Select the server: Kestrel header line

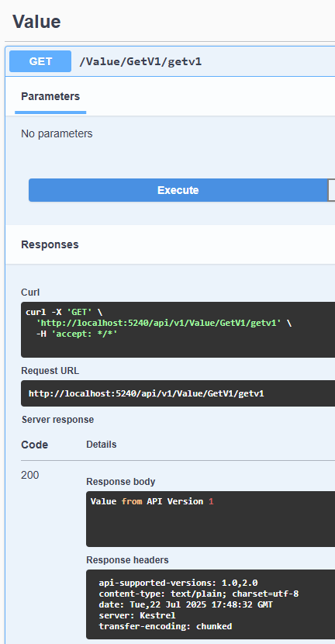tap(137, 615)
